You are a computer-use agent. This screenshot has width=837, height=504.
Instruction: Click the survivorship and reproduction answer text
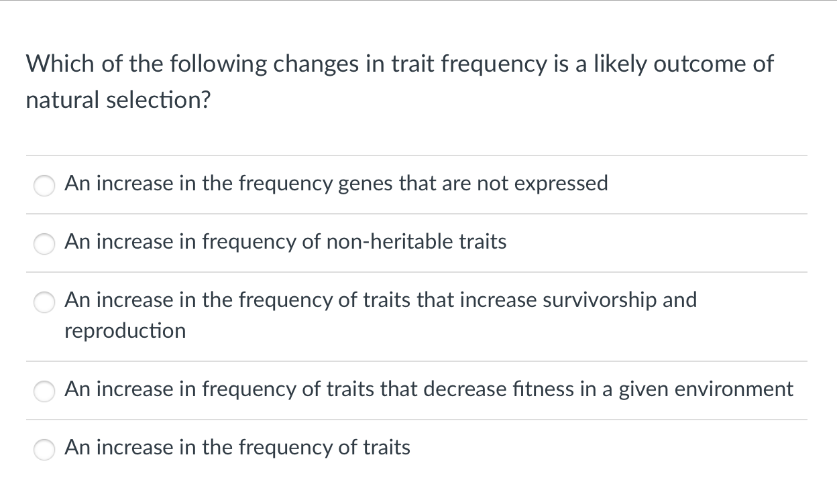click(380, 300)
